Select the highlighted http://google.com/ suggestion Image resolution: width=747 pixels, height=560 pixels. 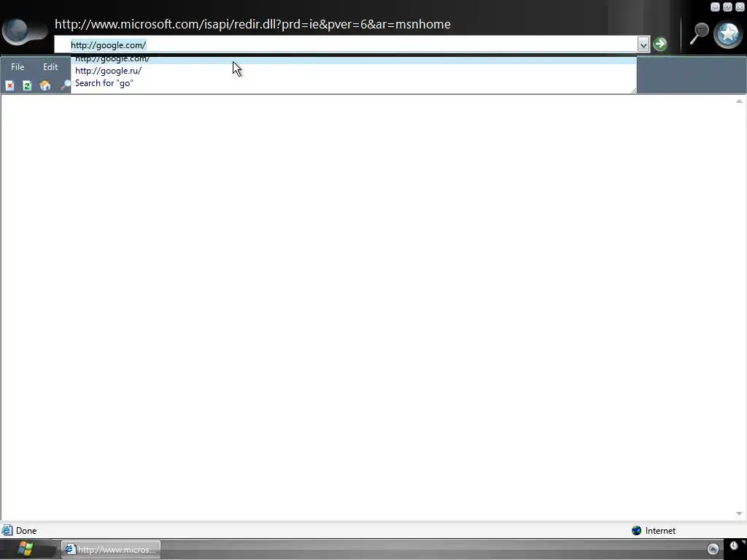click(x=354, y=60)
